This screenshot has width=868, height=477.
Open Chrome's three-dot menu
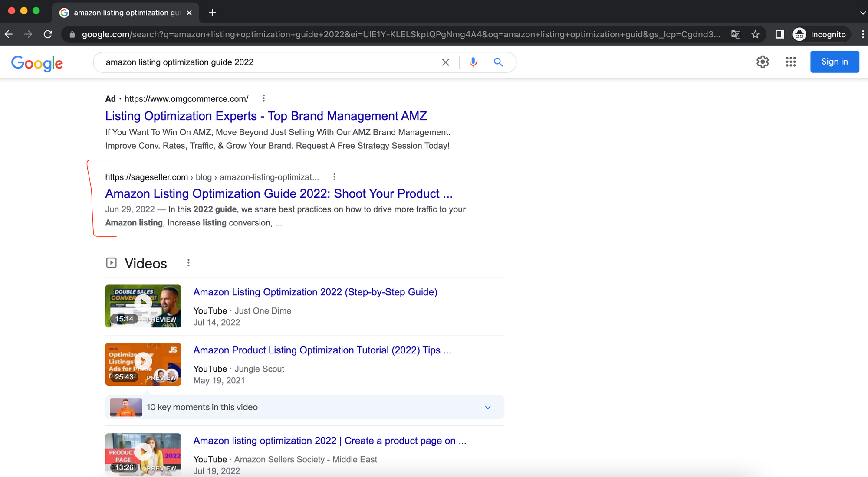[862, 34]
